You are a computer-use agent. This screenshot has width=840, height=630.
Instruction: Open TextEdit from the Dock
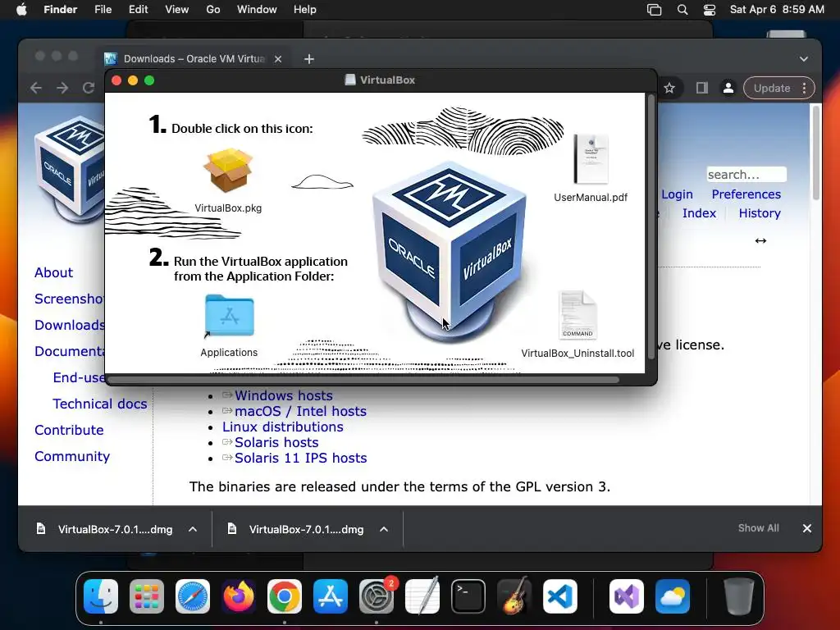(x=422, y=596)
